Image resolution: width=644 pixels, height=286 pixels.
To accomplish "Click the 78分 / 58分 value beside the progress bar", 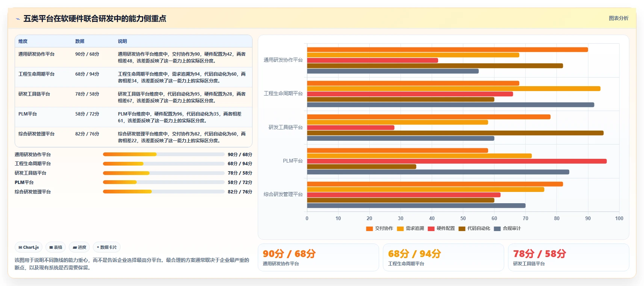I will pos(240,173).
